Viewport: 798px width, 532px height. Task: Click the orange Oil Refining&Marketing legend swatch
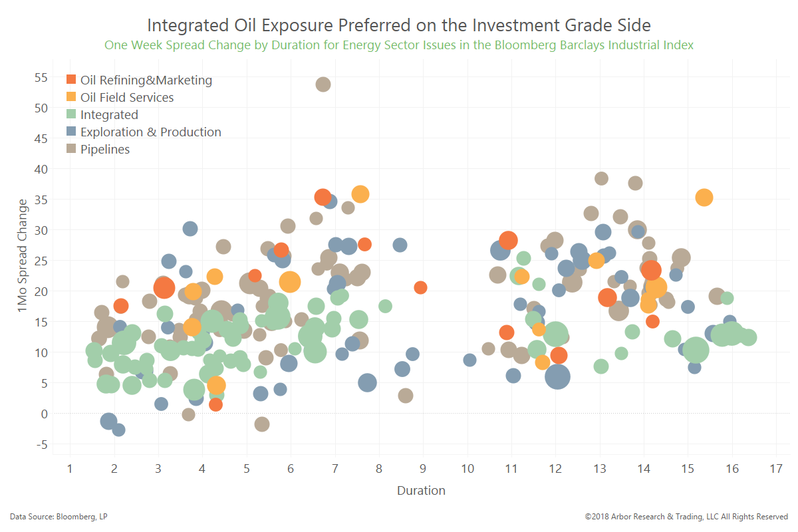[72, 80]
